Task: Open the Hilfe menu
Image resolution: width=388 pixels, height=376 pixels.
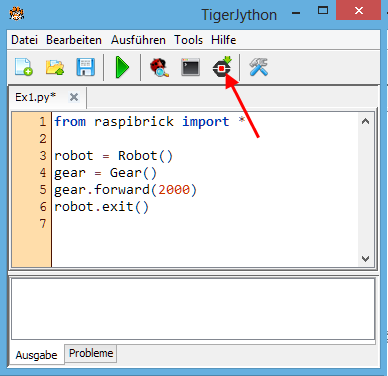Action: coord(223,40)
